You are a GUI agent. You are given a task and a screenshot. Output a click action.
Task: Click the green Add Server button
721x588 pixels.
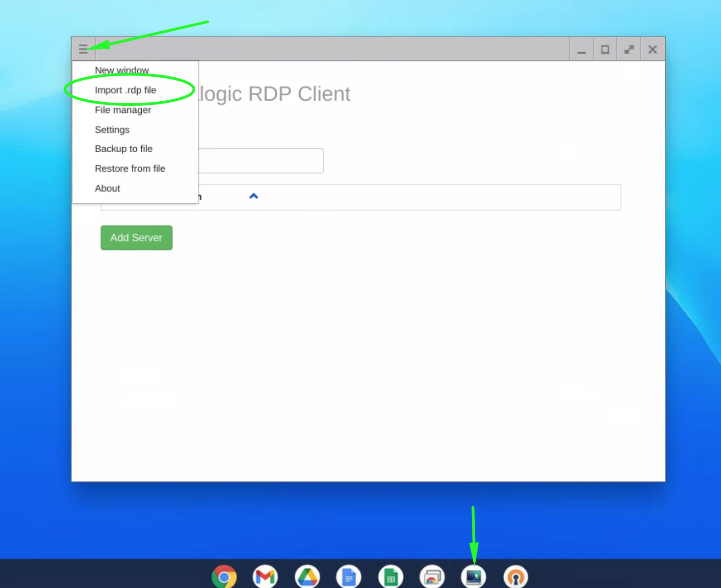point(136,238)
